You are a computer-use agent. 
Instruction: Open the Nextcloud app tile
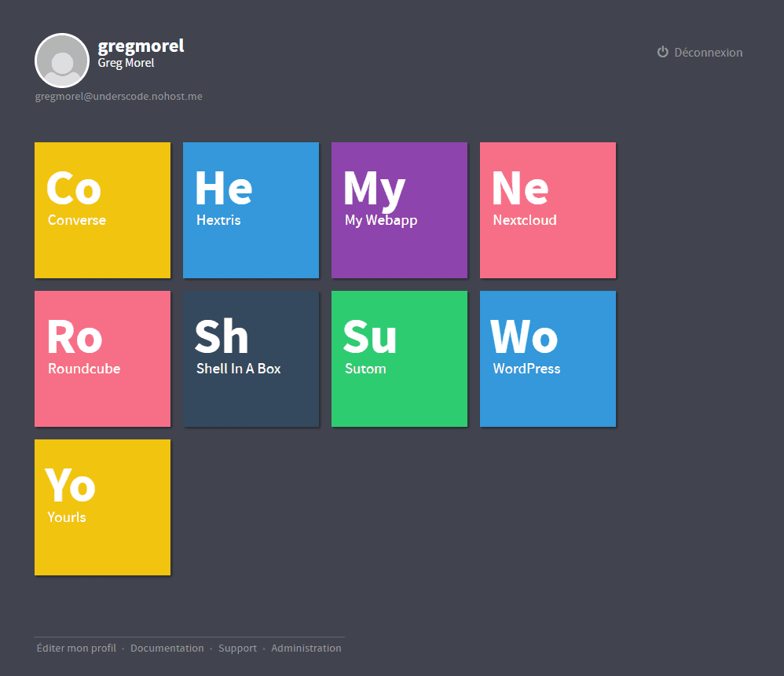[548, 210]
